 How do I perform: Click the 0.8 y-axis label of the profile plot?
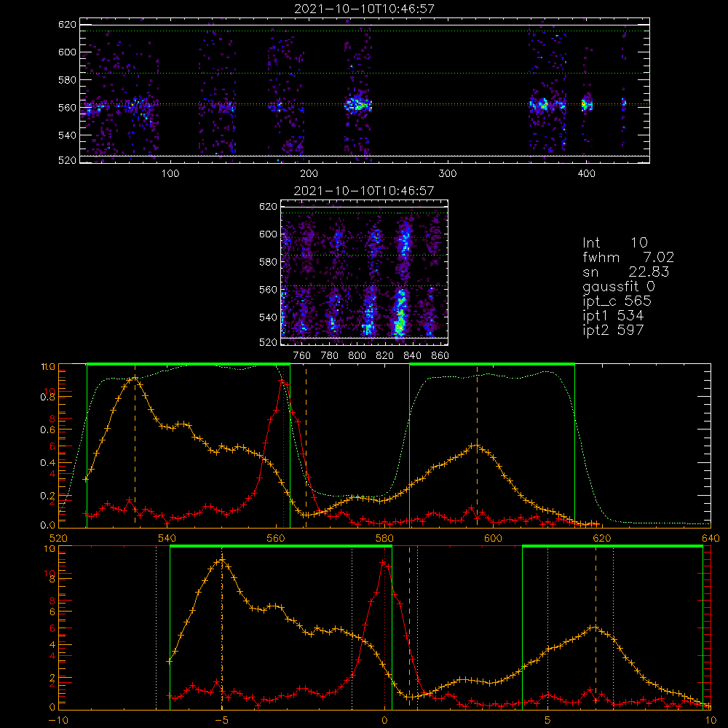[48, 397]
